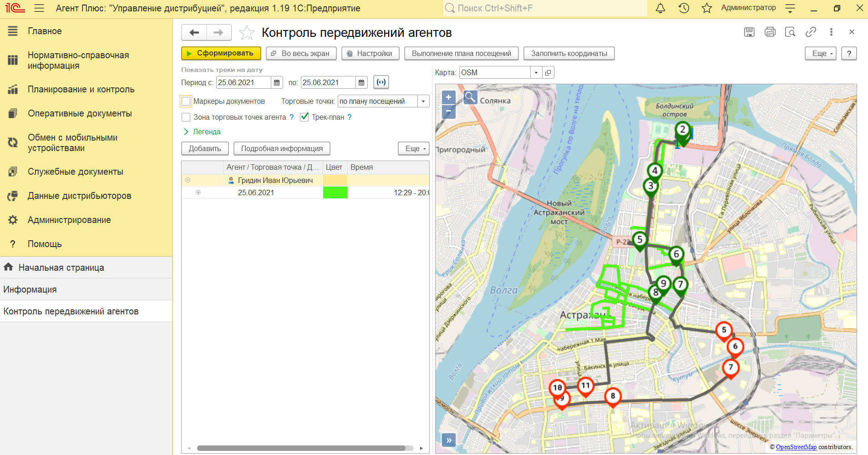Collapse Гридин Иван Юрьевич tree row
The width and height of the screenshot is (868, 455).
[188, 180]
